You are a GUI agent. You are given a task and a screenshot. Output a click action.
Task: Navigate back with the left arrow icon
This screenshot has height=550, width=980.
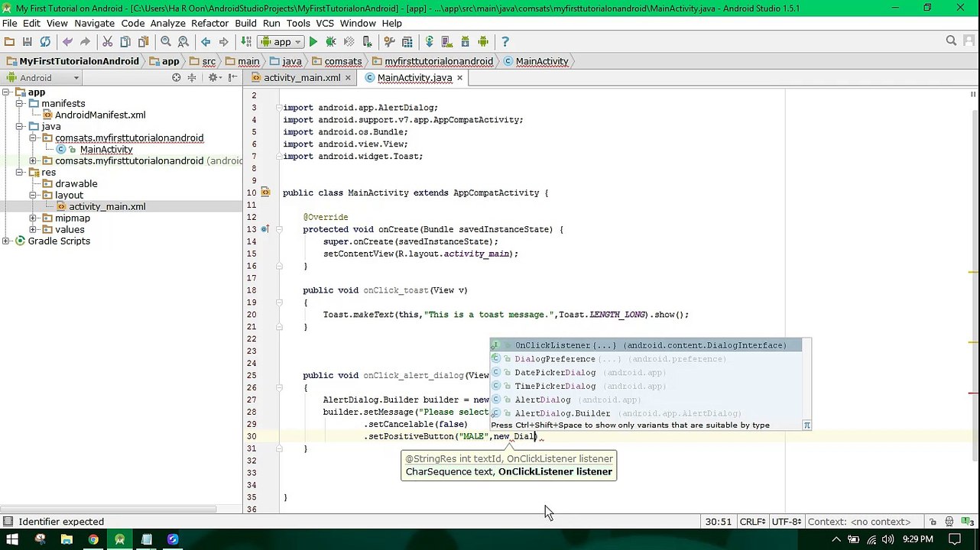(x=206, y=42)
